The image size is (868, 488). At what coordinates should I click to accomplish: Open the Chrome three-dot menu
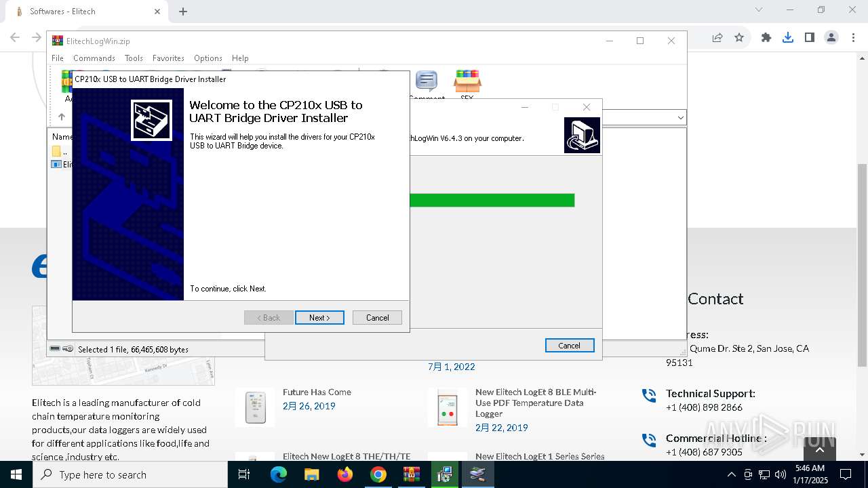[x=853, y=38]
